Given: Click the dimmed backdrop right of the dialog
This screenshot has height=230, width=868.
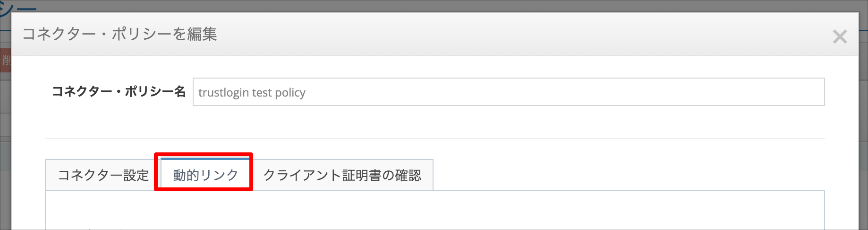Looking at the screenshot, I should (x=863, y=123).
